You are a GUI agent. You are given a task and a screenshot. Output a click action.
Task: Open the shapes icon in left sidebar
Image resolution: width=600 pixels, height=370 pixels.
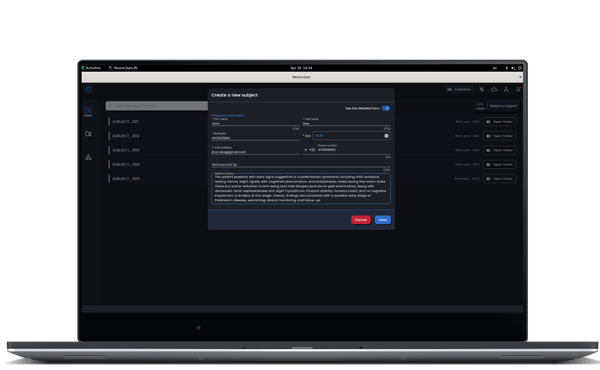88,157
